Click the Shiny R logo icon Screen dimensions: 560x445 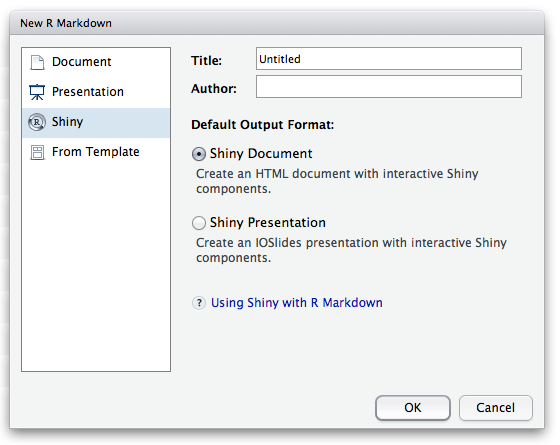coord(37,122)
